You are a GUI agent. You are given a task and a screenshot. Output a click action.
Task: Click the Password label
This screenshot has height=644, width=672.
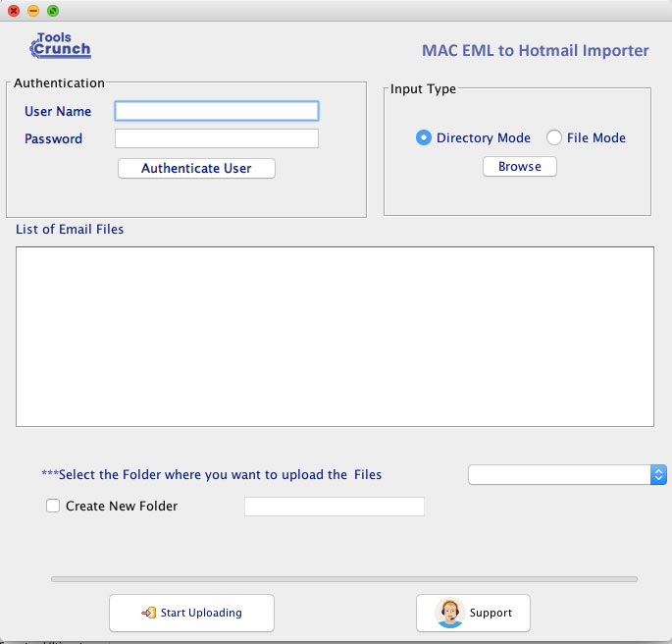[x=53, y=139]
